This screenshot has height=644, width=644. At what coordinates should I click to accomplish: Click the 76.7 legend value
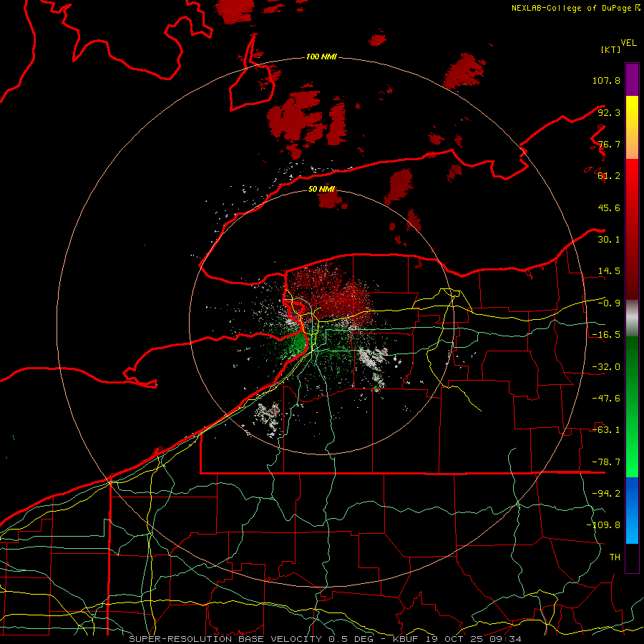tap(609, 144)
